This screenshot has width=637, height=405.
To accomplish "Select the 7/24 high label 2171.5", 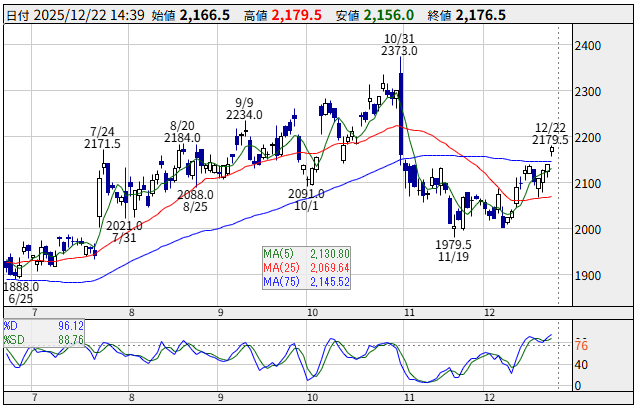I will tap(102, 144).
